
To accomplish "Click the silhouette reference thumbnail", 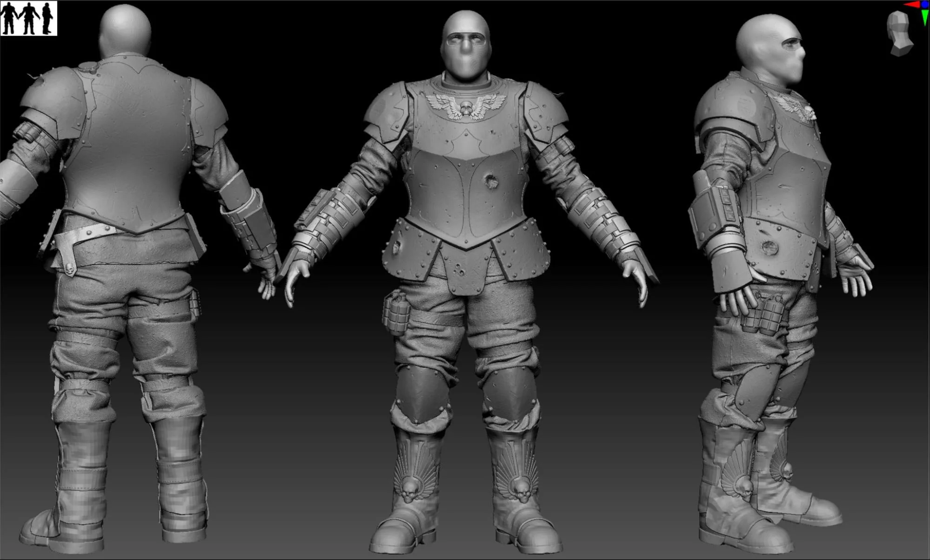I will pos(29,18).
